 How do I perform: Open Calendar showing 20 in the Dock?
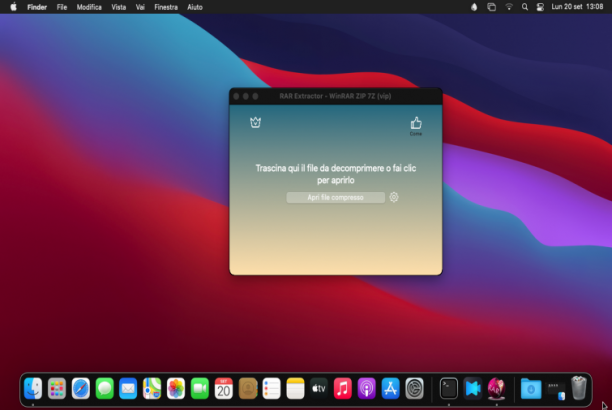tap(224, 389)
